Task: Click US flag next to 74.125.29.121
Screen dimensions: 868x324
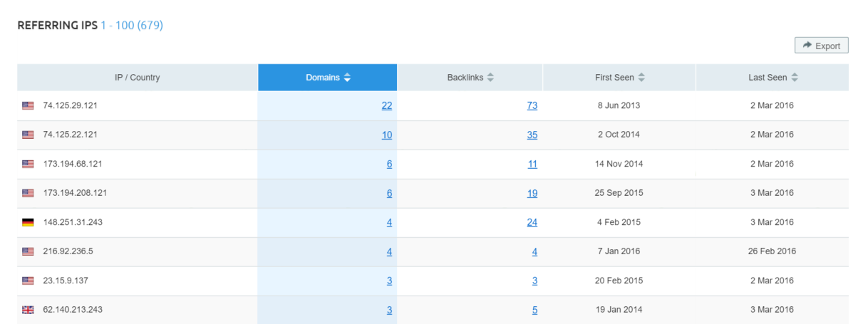Action: [x=28, y=105]
